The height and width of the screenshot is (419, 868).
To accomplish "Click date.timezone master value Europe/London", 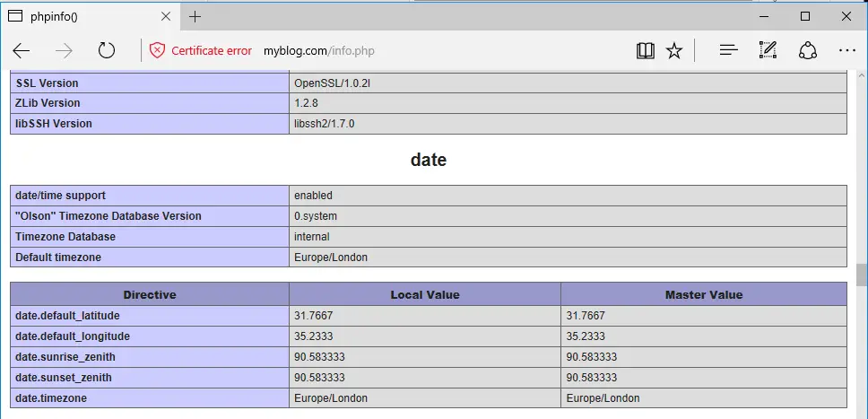I will (x=603, y=398).
